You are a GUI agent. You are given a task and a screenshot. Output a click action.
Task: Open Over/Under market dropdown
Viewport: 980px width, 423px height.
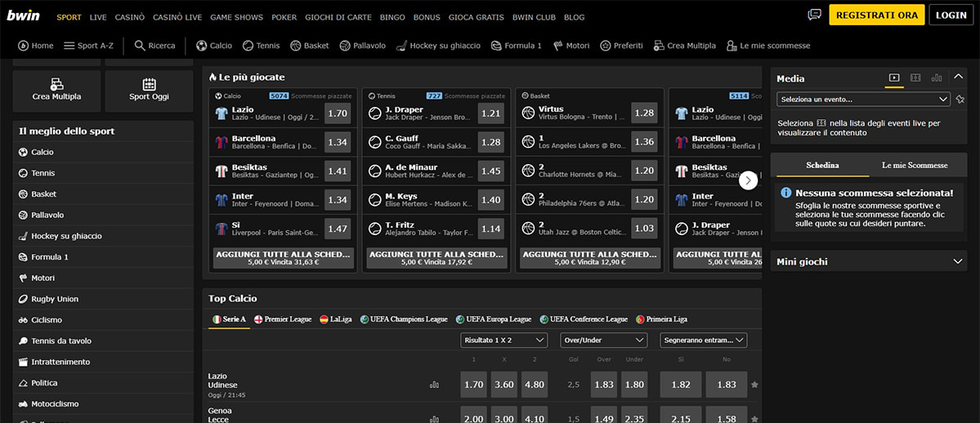coord(603,340)
